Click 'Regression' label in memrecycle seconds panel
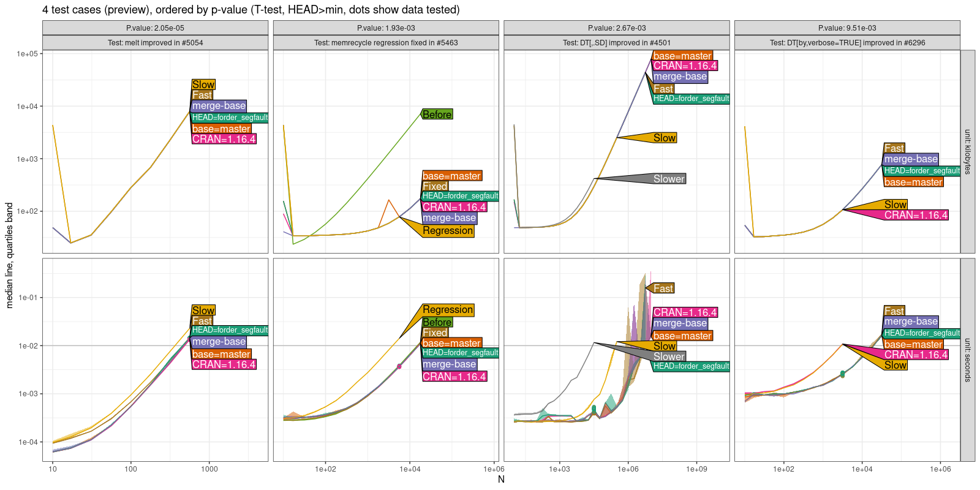This screenshot has height=490, width=980. coord(448,310)
